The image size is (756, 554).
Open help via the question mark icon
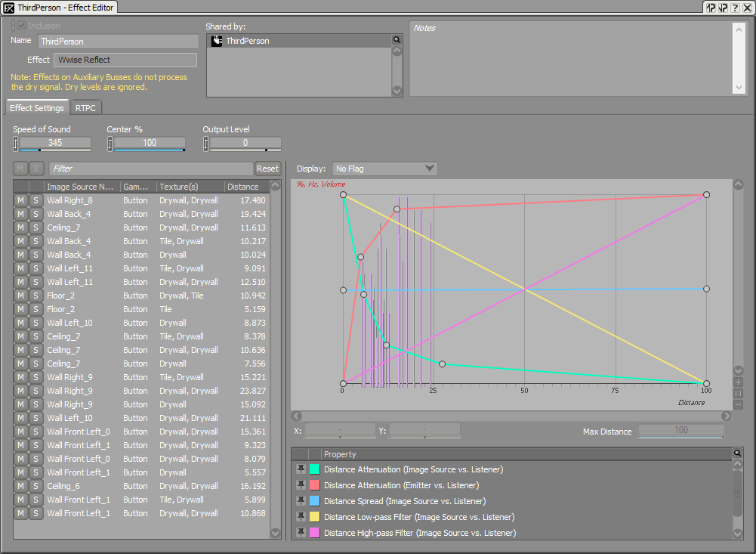click(x=736, y=7)
